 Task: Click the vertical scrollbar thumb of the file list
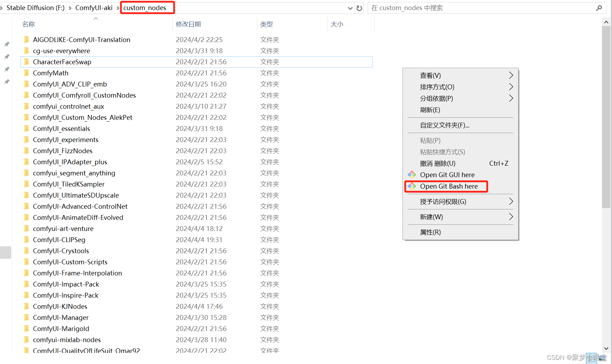click(x=606, y=117)
